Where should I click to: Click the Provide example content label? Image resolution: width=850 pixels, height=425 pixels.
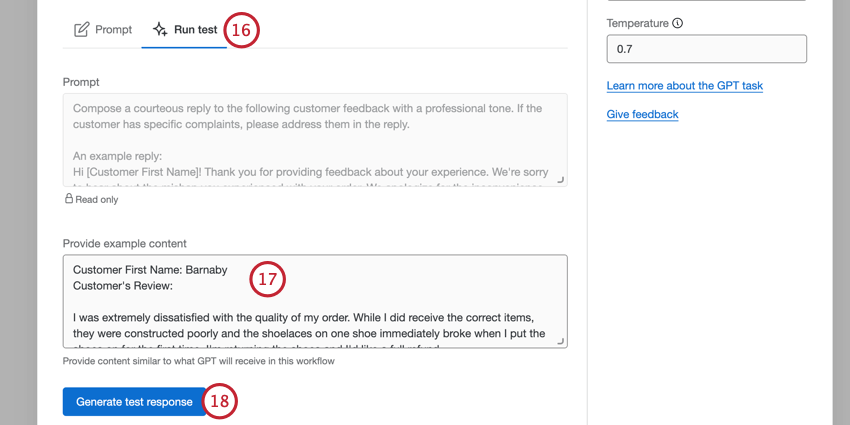[125, 243]
